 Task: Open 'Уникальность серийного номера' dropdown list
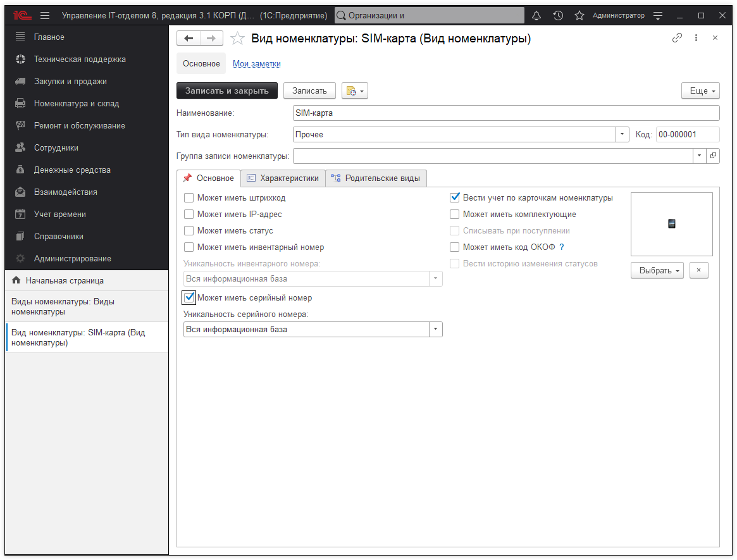[x=435, y=330]
